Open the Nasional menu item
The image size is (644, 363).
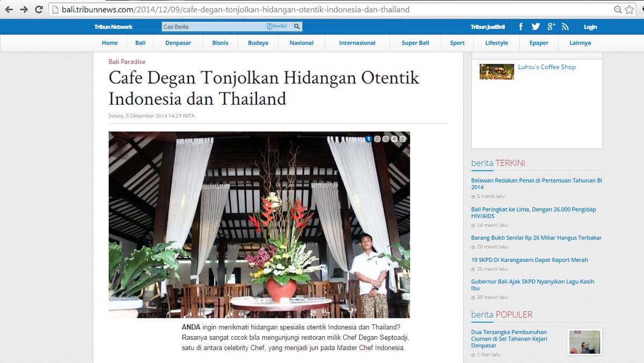[x=302, y=43]
